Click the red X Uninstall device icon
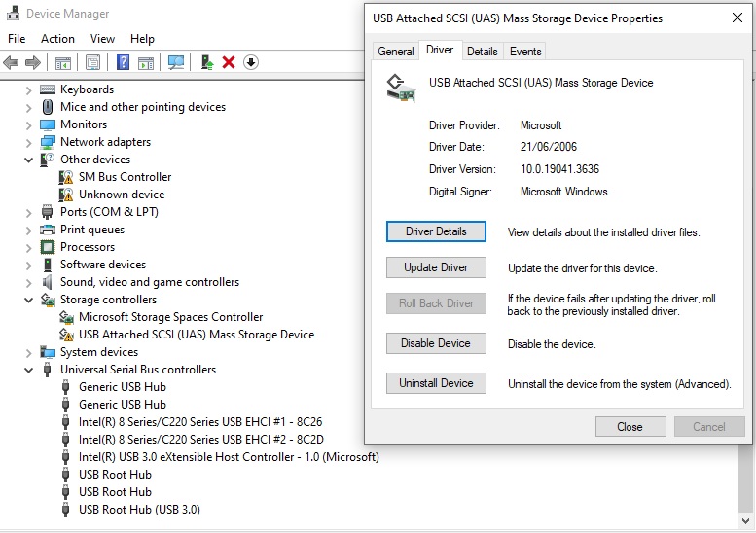 click(x=229, y=62)
